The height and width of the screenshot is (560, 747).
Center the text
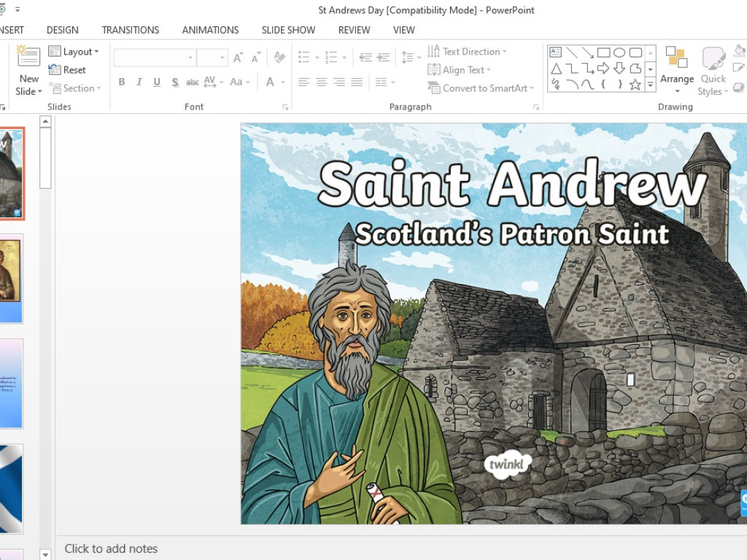(x=322, y=82)
